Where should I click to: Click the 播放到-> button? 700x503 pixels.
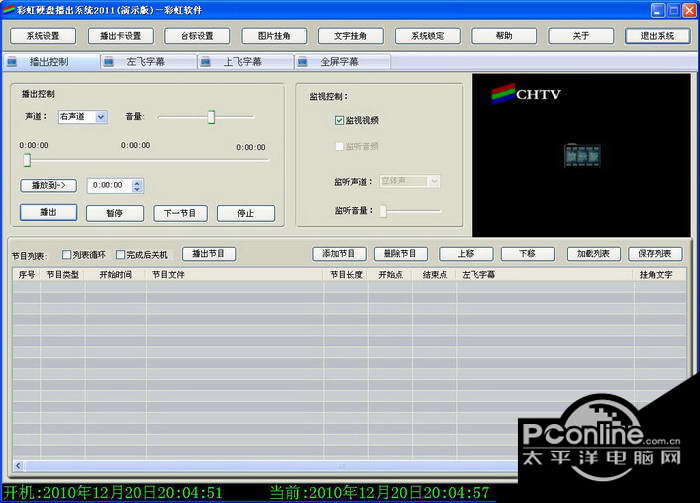click(x=48, y=185)
